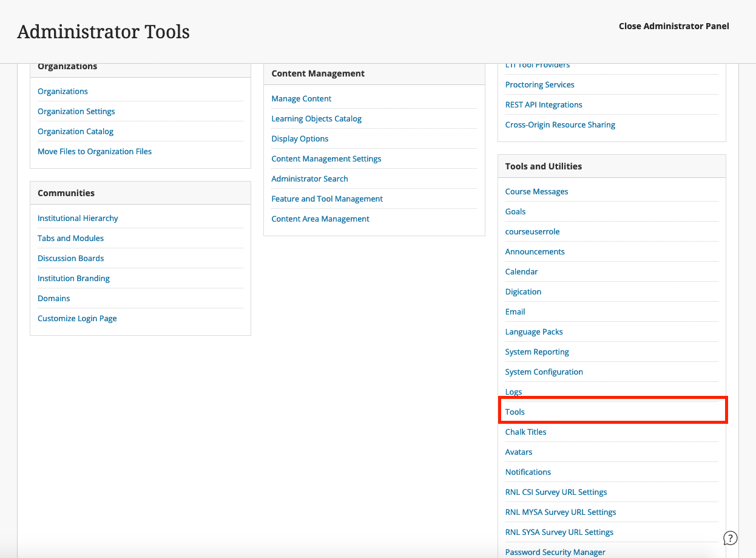The image size is (756, 558).
Task: View System Reporting
Action: (536, 352)
